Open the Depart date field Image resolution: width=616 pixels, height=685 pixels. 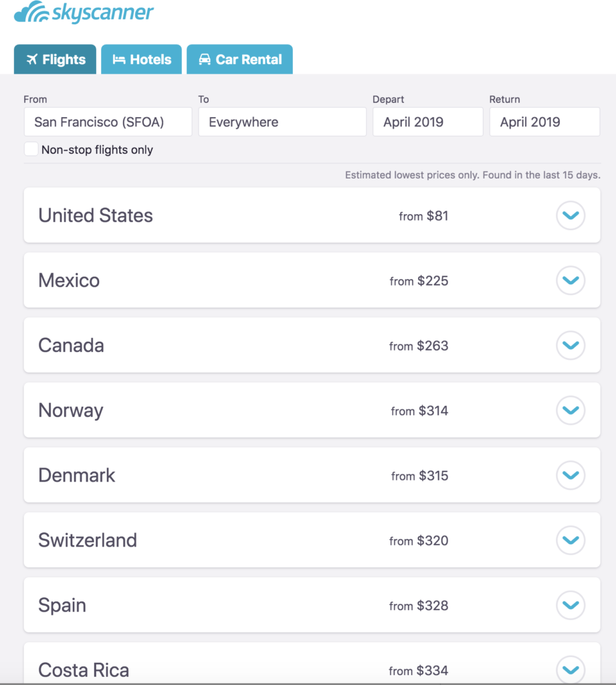point(427,122)
